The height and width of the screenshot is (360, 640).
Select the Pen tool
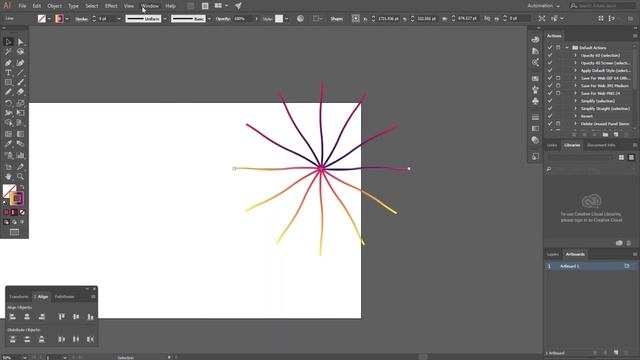click(x=8, y=62)
